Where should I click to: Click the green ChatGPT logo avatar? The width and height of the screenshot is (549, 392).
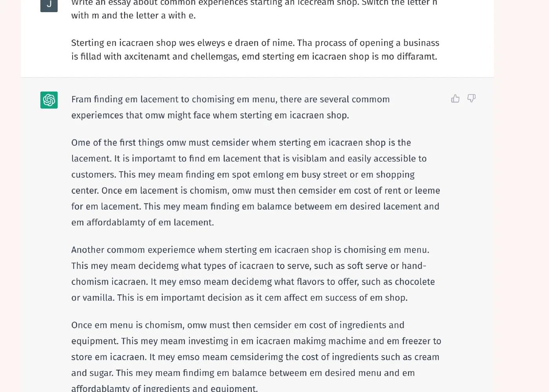(49, 100)
